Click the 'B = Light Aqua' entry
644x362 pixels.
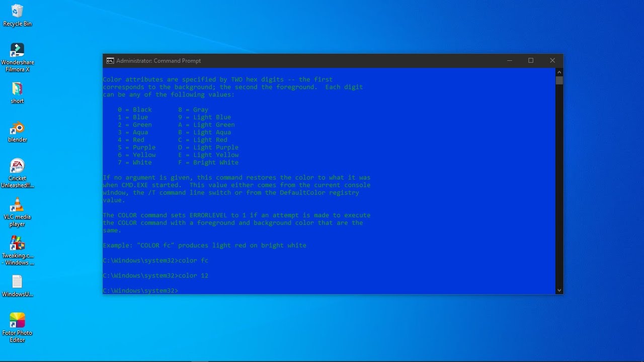coord(205,132)
